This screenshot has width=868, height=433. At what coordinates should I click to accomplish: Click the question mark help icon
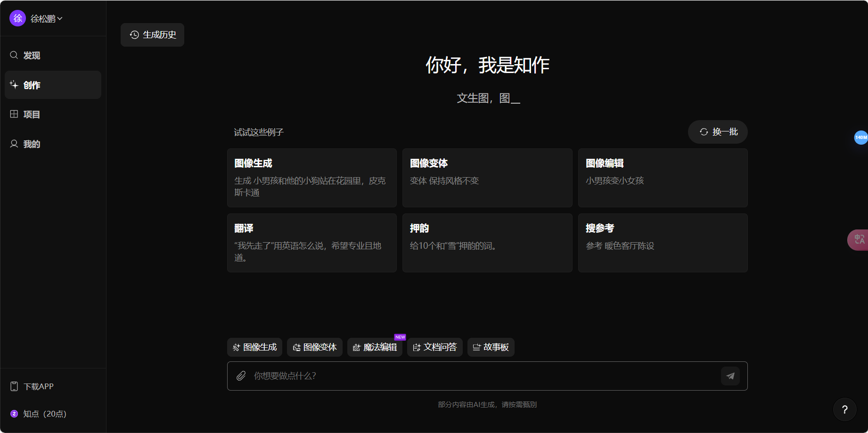coord(845,409)
